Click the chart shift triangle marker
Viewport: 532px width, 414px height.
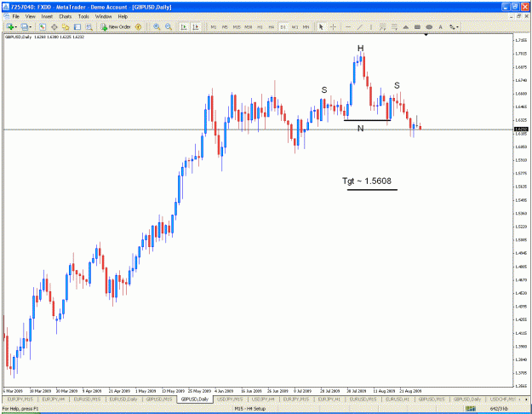[426, 35]
